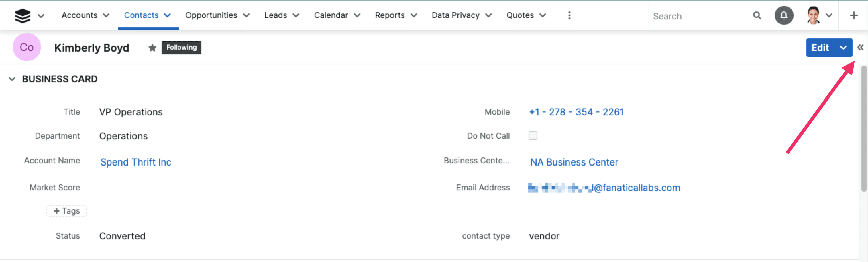Expand the Edit actions dropdown arrow

point(843,48)
